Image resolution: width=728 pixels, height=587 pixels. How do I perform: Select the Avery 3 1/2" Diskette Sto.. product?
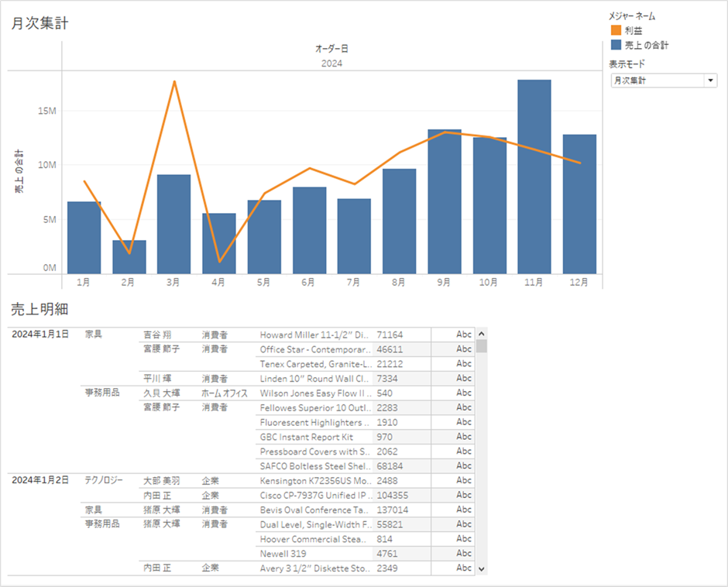pos(314,568)
